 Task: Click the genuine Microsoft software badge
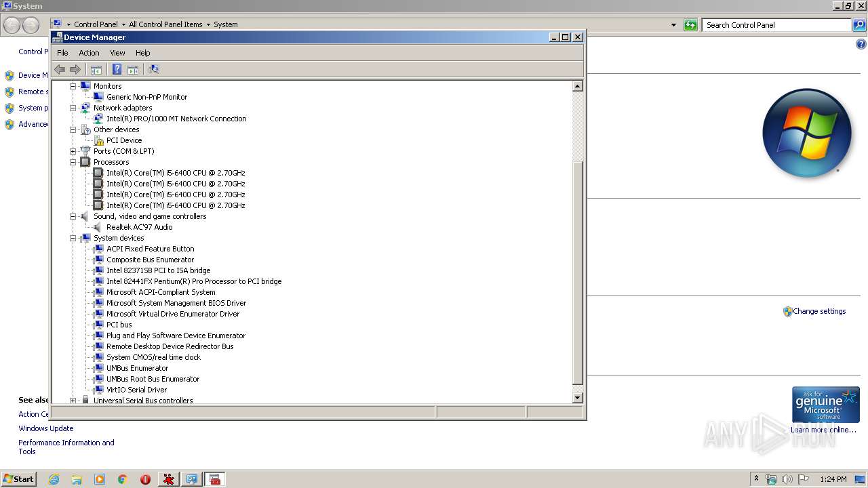coord(825,405)
